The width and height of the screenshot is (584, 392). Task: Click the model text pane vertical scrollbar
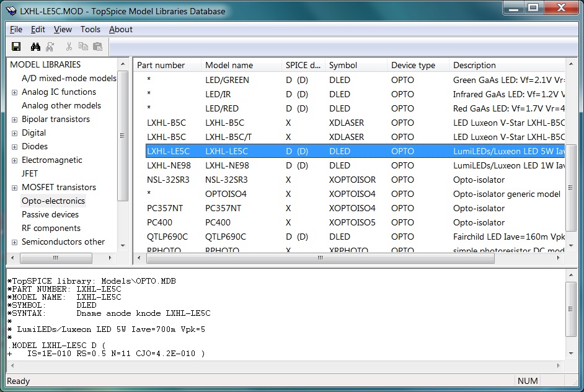[571, 310]
